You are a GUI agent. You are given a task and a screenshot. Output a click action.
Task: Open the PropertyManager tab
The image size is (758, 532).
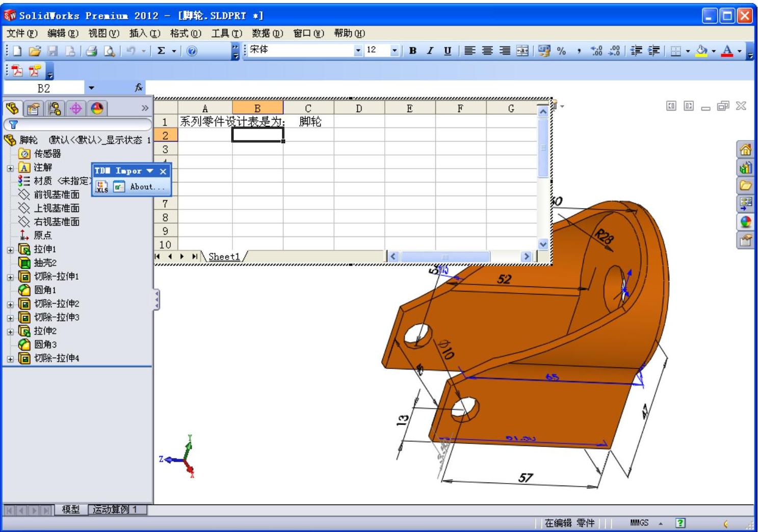click(34, 108)
